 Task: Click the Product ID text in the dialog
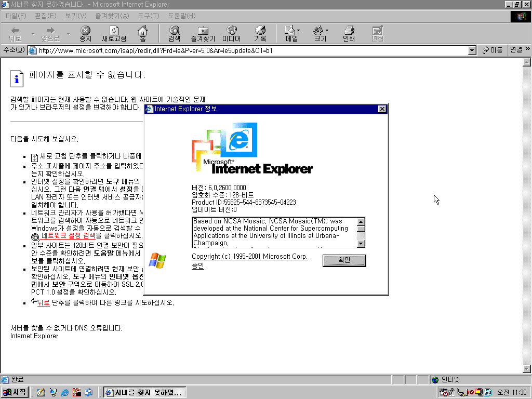[x=244, y=202]
